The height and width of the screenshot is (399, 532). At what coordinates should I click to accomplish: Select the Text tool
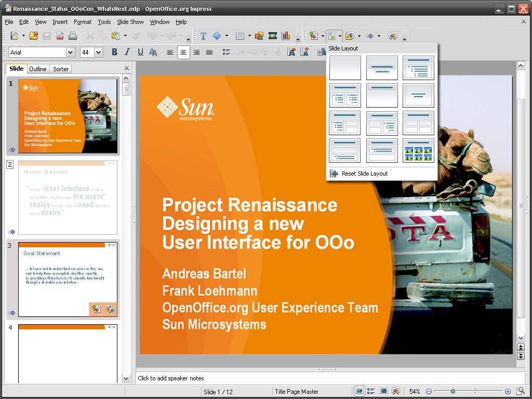pos(203,36)
